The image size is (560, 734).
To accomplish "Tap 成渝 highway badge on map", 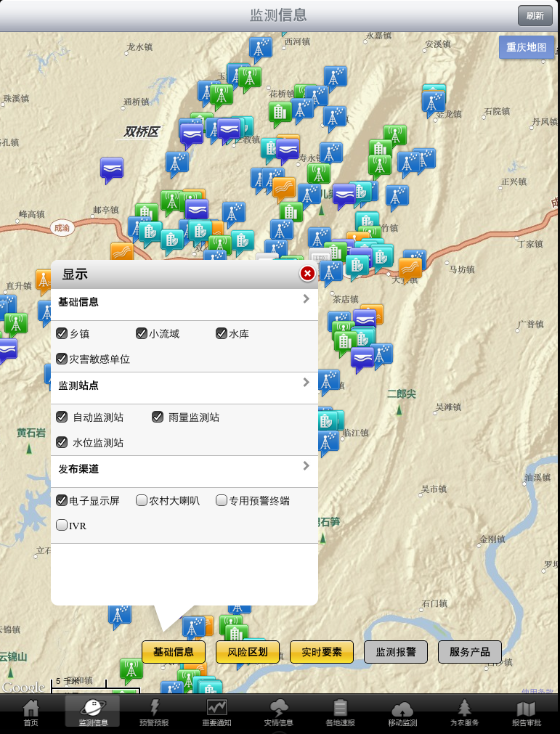I will (x=61, y=228).
